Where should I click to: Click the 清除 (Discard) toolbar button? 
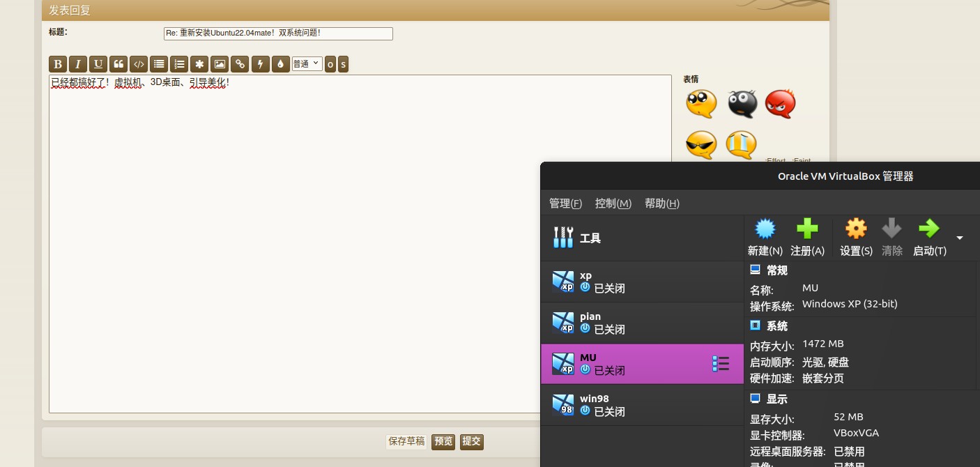(892, 237)
